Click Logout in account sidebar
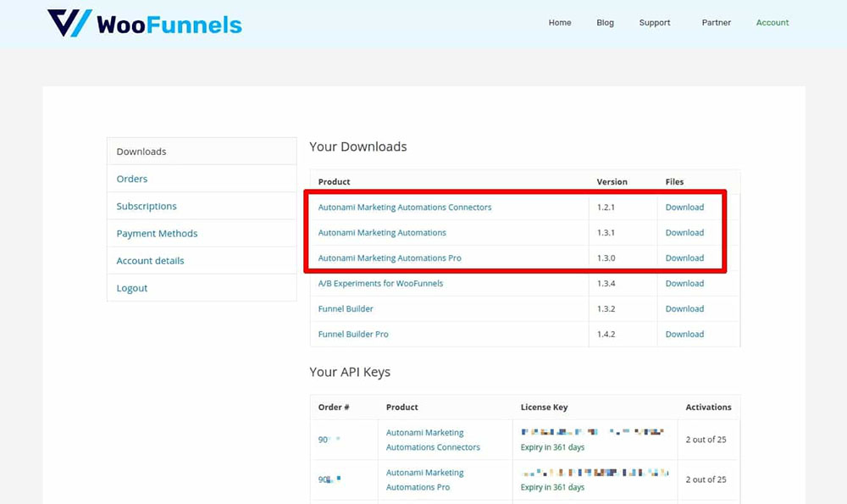 [202, 288]
